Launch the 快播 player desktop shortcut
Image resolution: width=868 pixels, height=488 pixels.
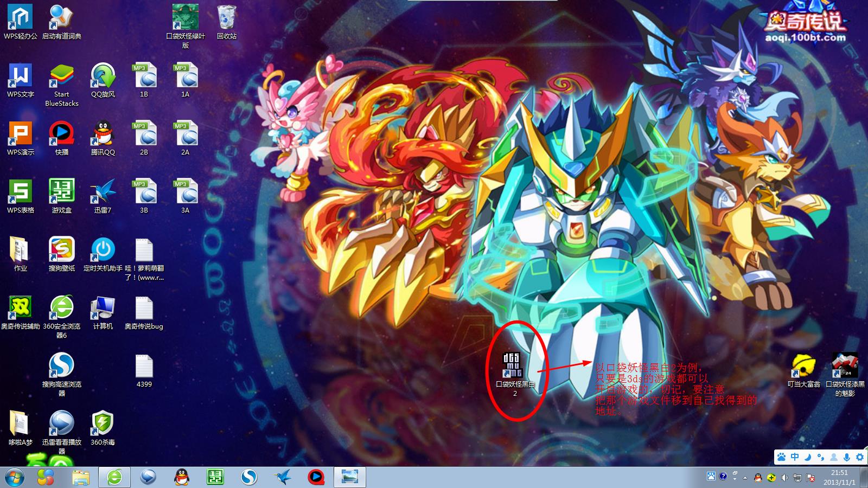62,138
